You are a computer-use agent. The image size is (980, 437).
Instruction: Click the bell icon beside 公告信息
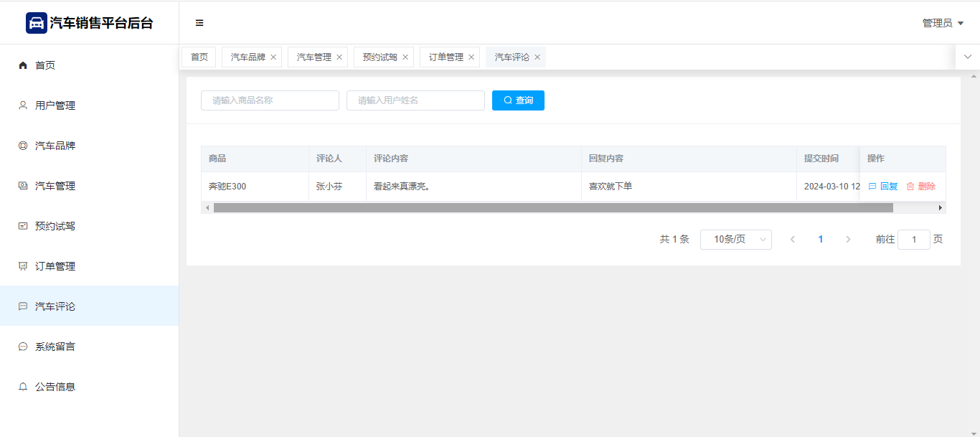(x=23, y=387)
